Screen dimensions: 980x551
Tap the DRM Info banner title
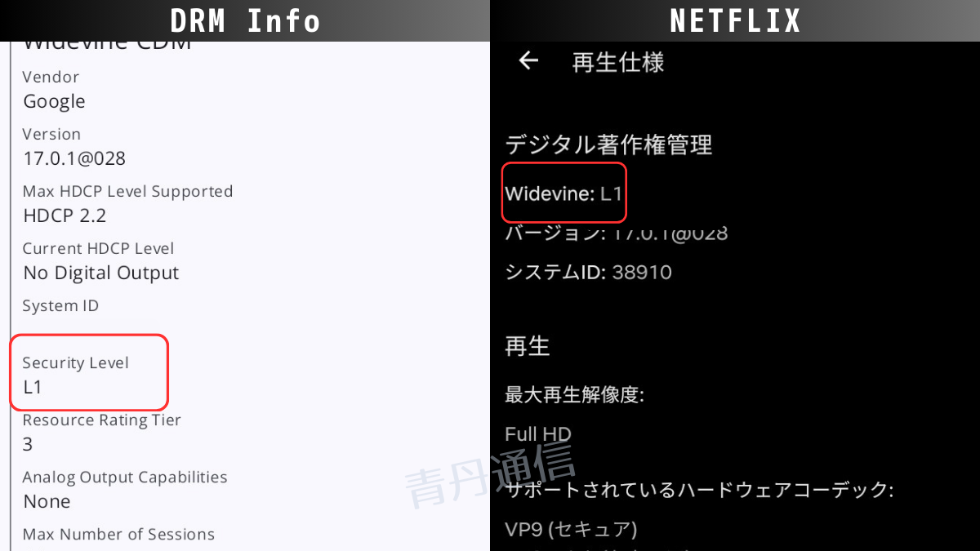(x=245, y=20)
